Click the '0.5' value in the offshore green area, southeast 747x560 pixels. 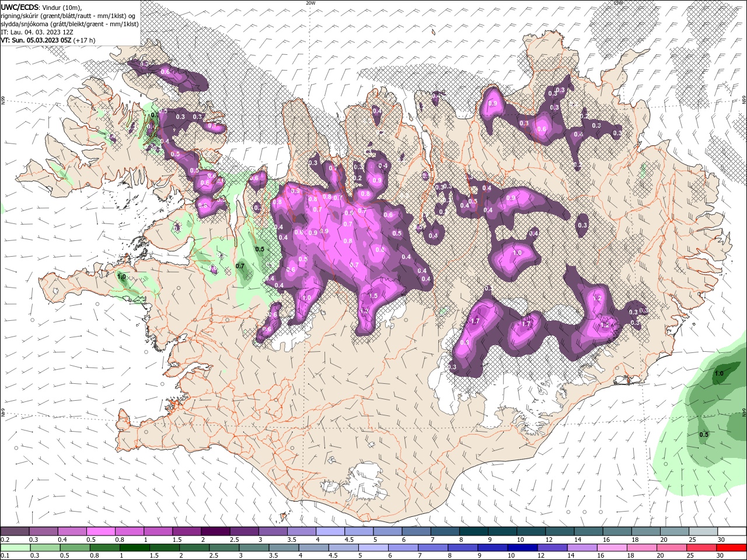(704, 435)
